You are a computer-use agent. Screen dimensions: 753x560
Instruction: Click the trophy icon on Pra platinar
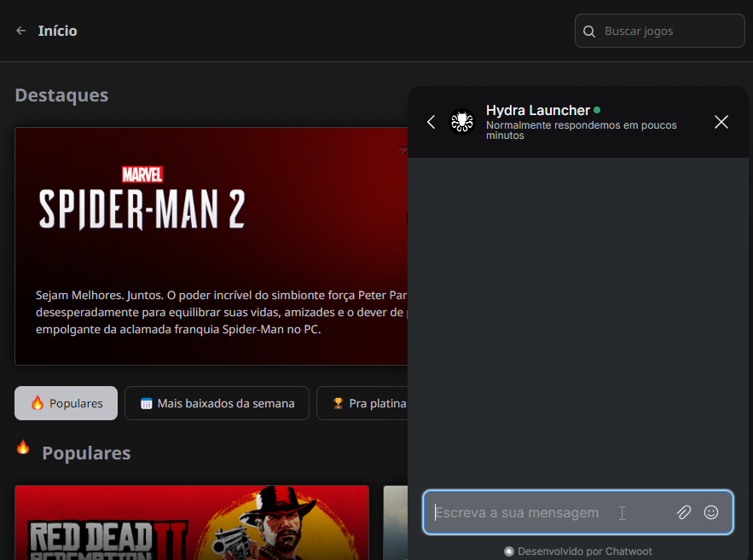(x=338, y=403)
